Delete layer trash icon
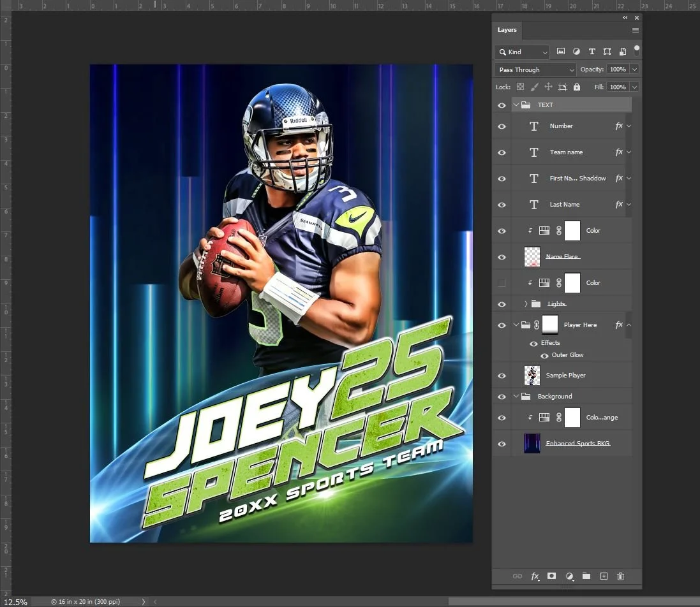This screenshot has width=700, height=607. [620, 576]
